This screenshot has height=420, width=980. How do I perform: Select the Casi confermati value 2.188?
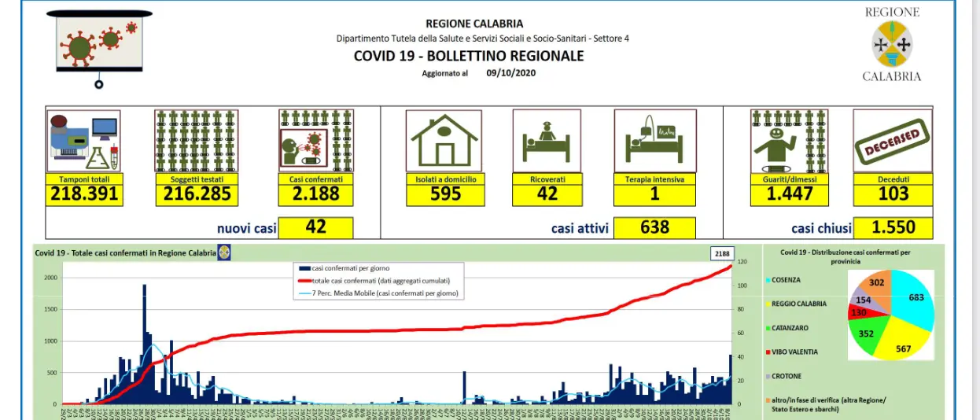pyautogui.click(x=316, y=194)
